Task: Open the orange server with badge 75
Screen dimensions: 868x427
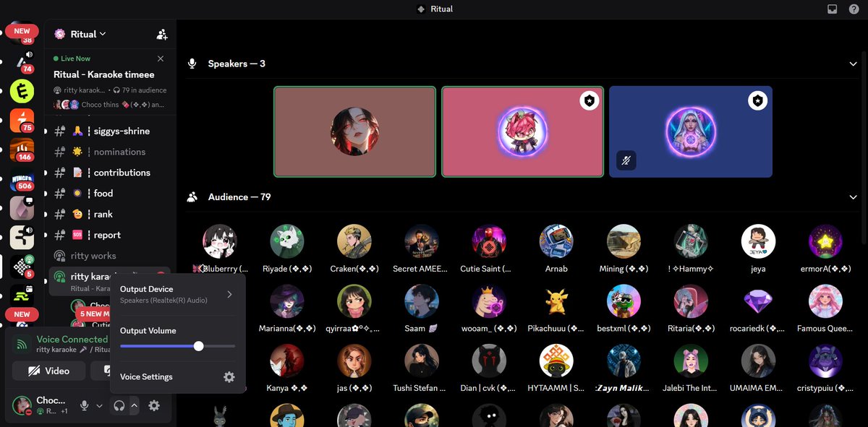Action: tap(22, 121)
